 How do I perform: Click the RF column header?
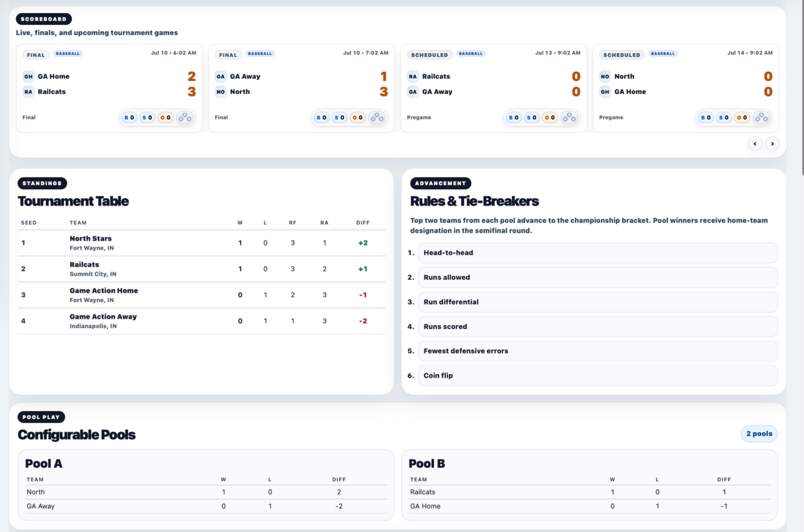[292, 223]
